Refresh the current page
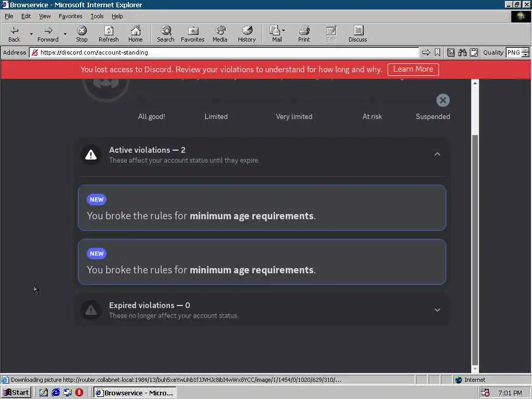 tap(109, 34)
